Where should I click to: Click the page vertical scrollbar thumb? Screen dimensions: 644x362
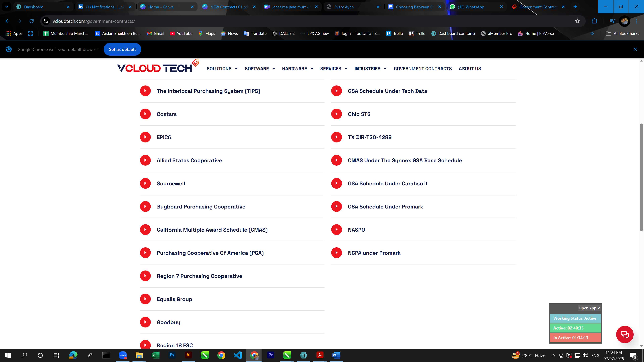tap(641, 177)
